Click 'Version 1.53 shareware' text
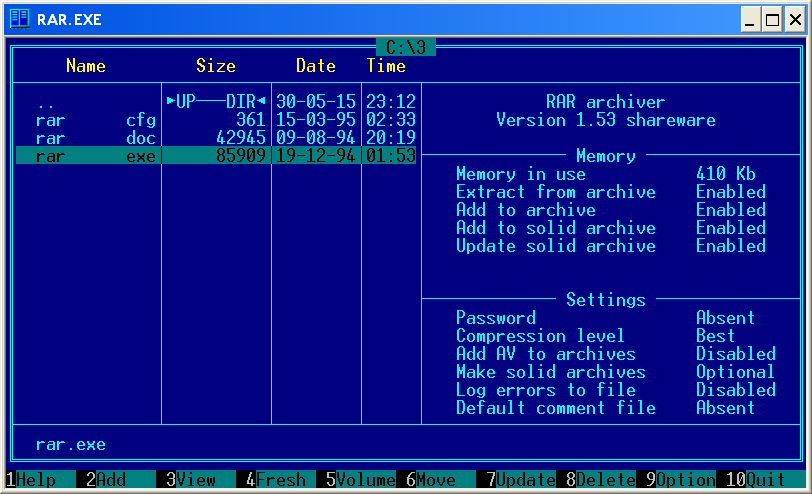812x494 pixels. pyautogui.click(x=606, y=120)
